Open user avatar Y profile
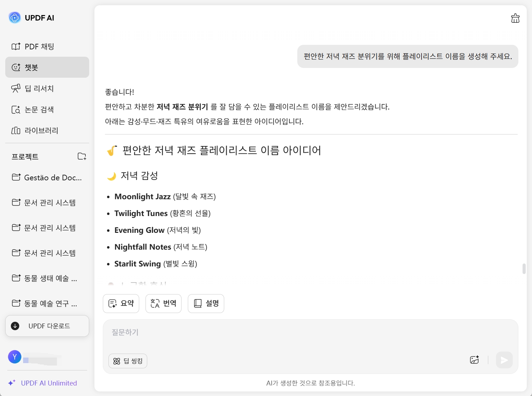Image resolution: width=532 pixels, height=396 pixels. pos(15,357)
